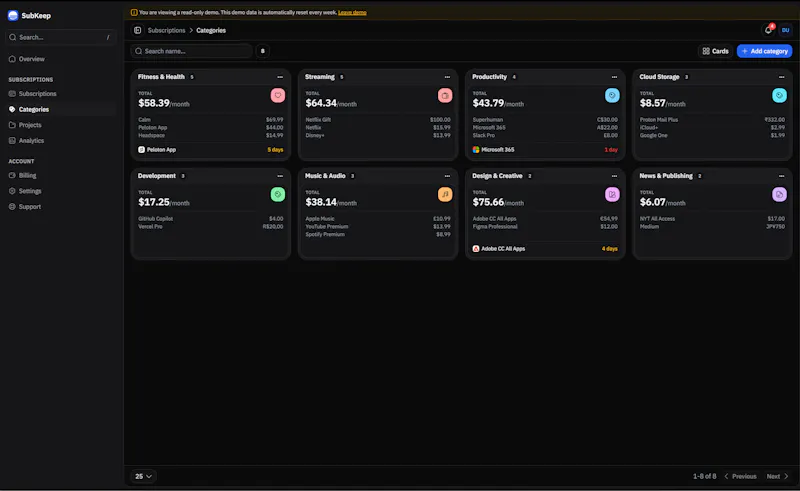Click the News & Publishing category icon
The image size is (800, 491).
click(x=779, y=194)
